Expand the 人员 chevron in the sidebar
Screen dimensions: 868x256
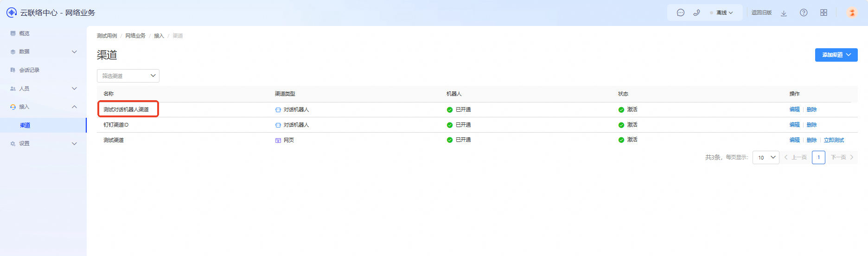click(74, 89)
